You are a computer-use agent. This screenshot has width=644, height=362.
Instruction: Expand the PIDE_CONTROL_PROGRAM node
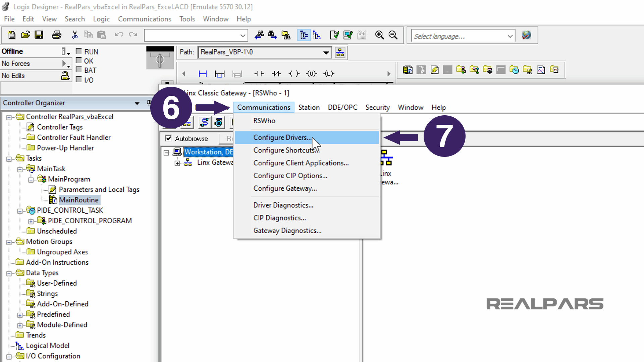31,221
